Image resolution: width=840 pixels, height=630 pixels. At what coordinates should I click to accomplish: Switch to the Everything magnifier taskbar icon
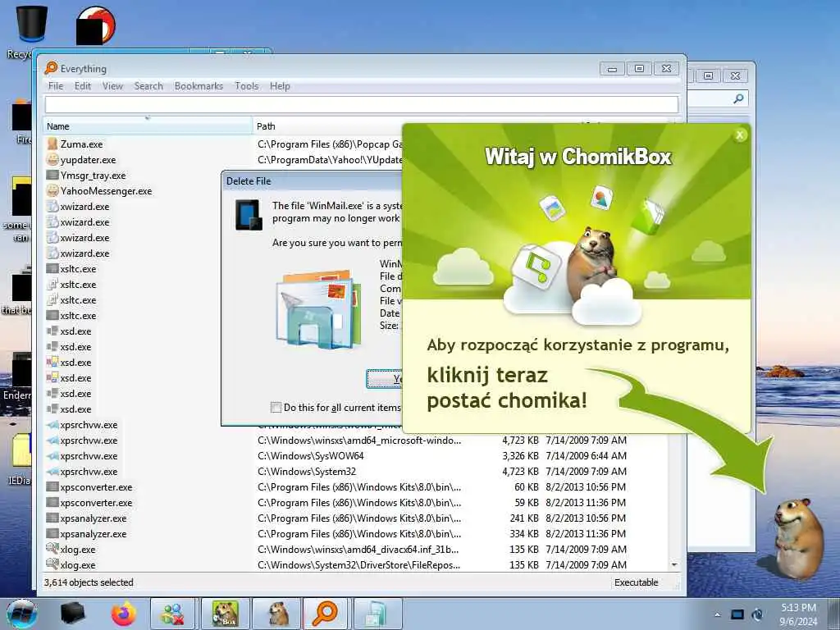(325, 614)
